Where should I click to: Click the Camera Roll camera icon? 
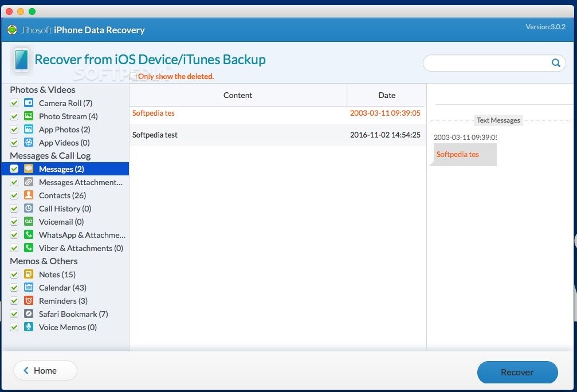pos(29,103)
